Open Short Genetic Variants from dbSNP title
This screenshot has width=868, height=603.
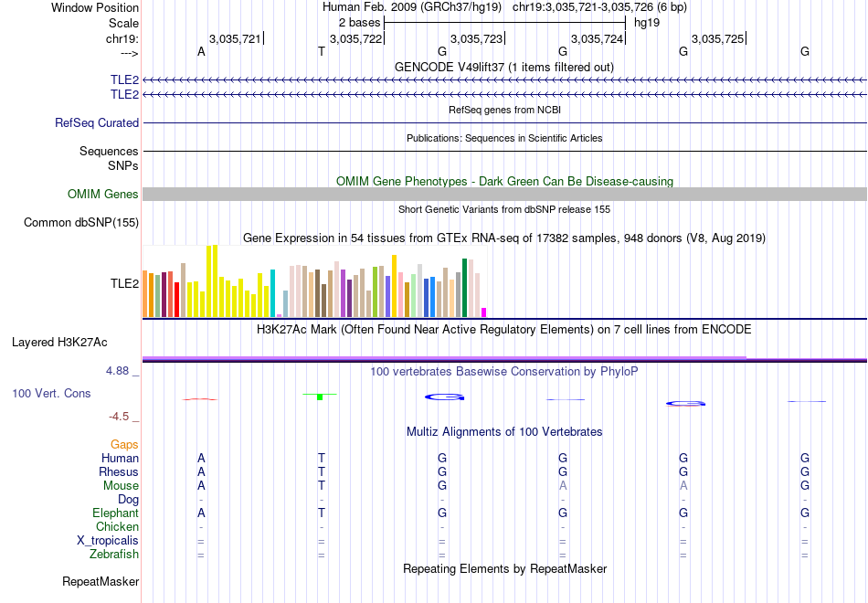click(504, 209)
